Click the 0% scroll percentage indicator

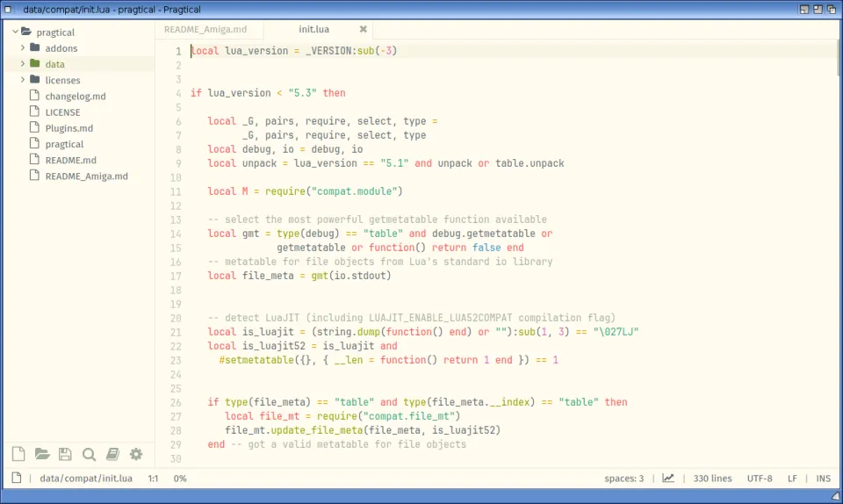[x=180, y=479]
